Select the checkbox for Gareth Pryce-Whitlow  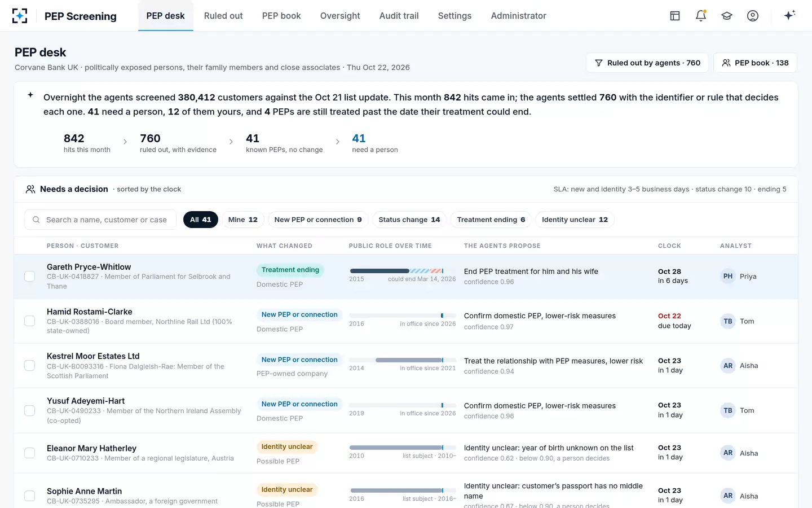(x=30, y=276)
